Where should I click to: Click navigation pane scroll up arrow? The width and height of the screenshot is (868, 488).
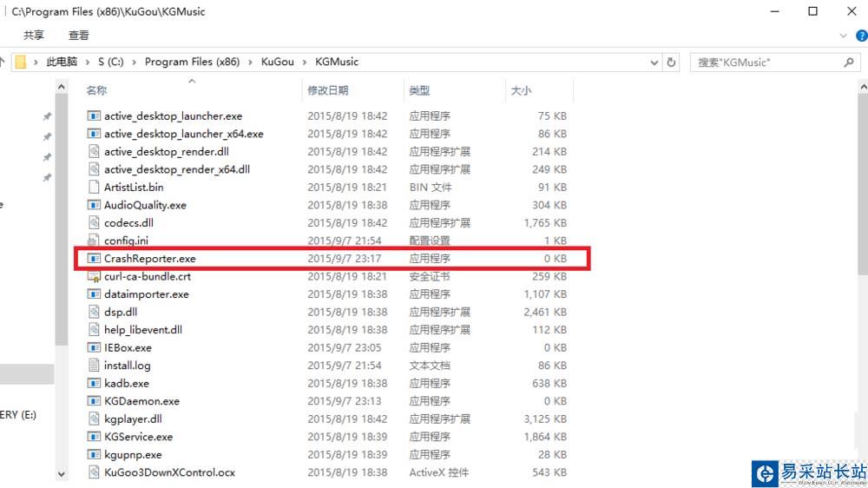coord(62,87)
